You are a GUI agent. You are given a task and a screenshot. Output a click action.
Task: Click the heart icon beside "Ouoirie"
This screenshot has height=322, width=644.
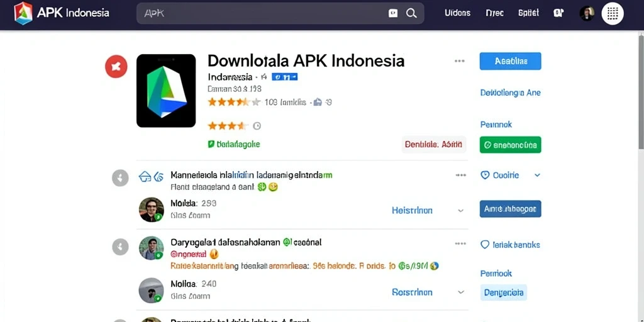[x=485, y=175]
